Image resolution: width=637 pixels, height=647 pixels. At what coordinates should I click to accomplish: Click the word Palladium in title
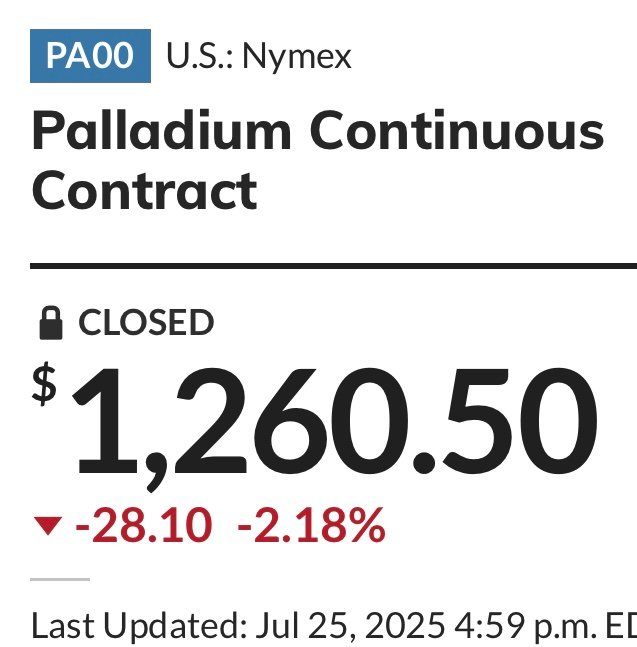(x=161, y=130)
